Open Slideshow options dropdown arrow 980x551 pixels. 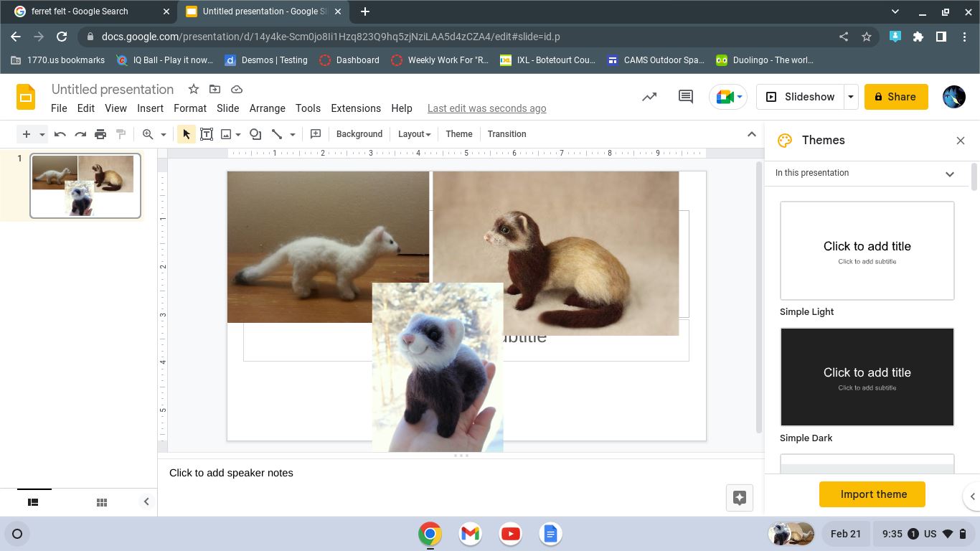(x=851, y=97)
